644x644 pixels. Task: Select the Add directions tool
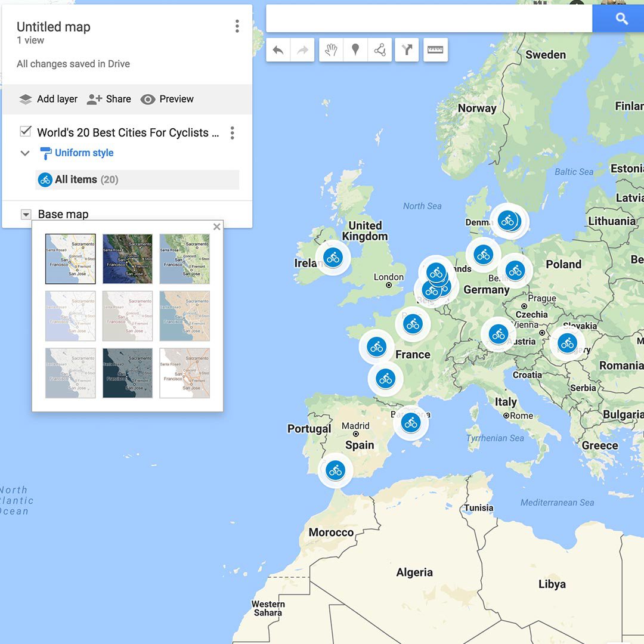tap(407, 50)
